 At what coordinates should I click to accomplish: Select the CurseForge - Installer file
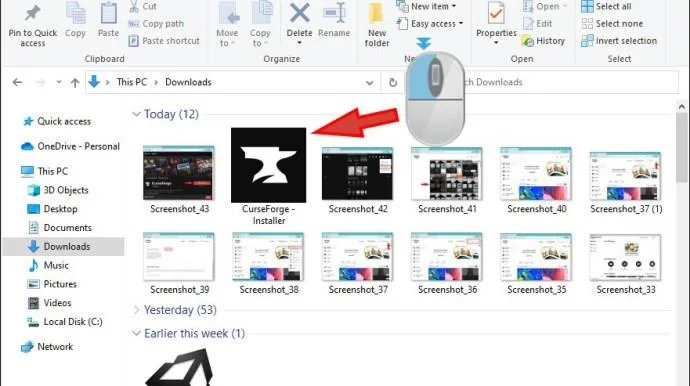coord(268,176)
